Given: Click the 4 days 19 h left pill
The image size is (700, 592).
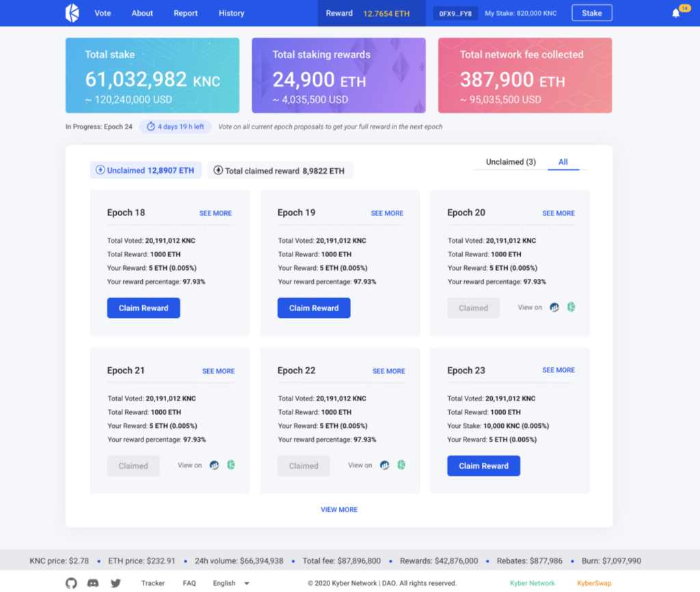Looking at the screenshot, I should click(176, 126).
